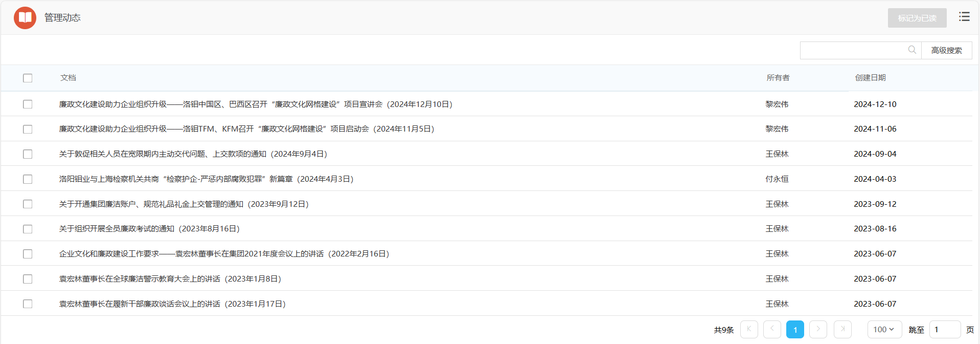Open 高级搜索 advanced search
Image resolution: width=980 pixels, height=344 pixels.
pyautogui.click(x=946, y=50)
